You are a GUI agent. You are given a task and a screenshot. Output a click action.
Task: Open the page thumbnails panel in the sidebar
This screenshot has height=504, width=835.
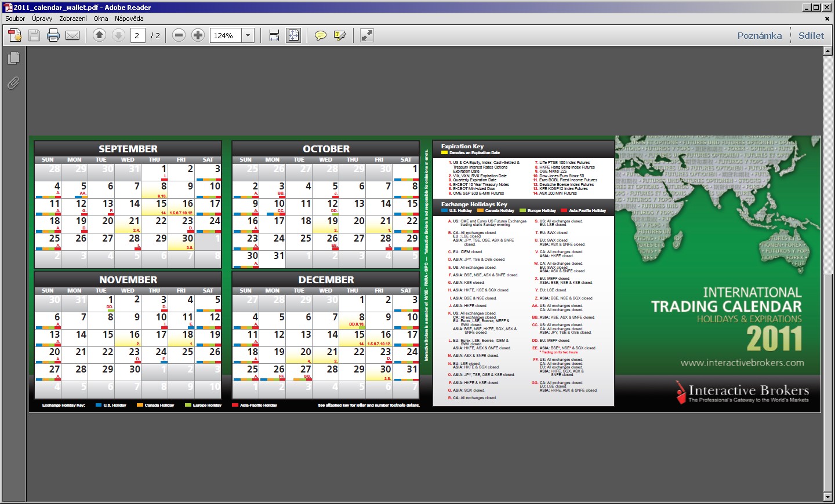(x=13, y=59)
